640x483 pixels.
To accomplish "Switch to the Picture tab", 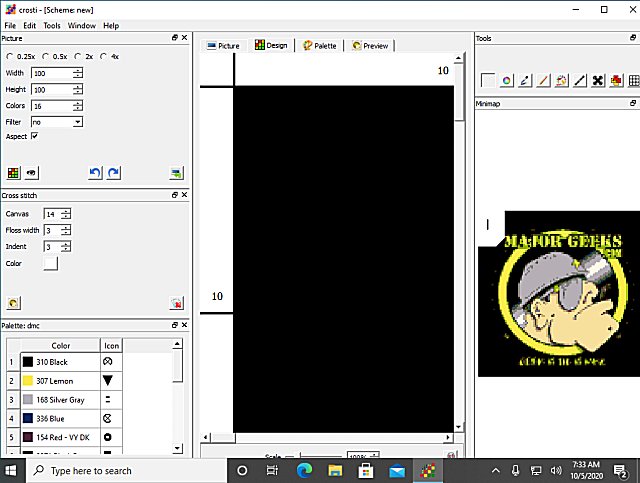I will 223,46.
